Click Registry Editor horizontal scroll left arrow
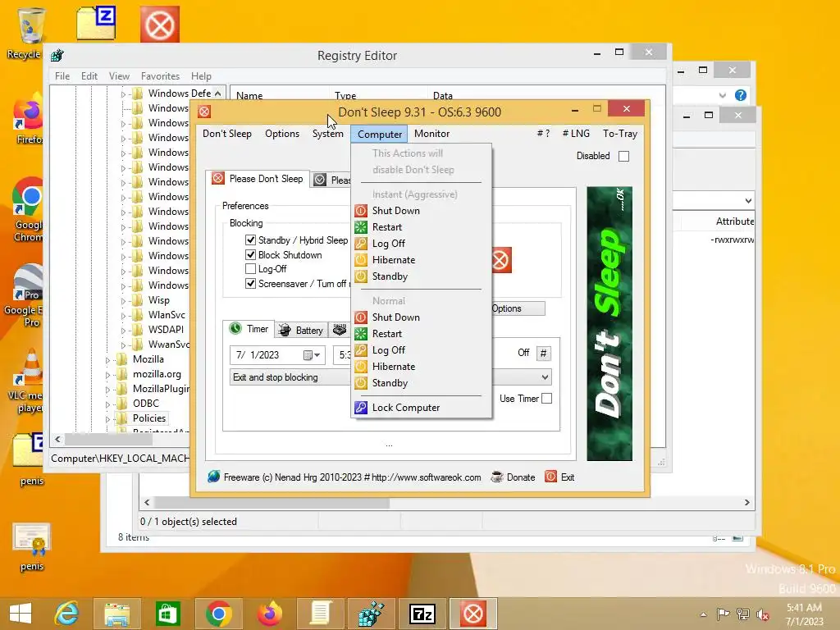This screenshot has width=840, height=630. (58, 440)
